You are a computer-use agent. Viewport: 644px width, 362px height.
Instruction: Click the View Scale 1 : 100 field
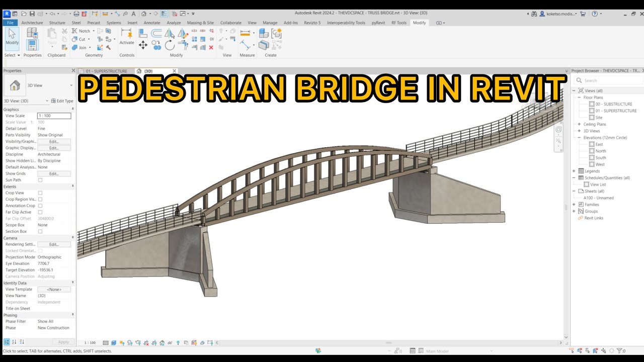click(54, 116)
